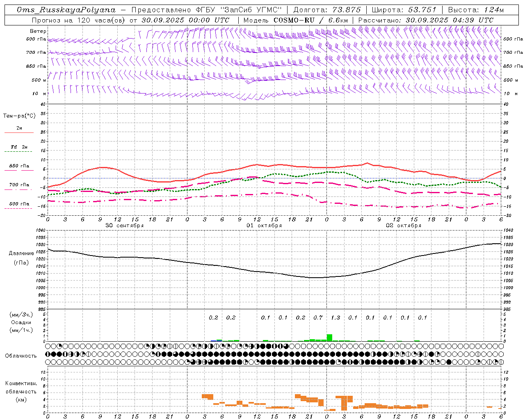
Task: Click the 01 октября date label
Action: tap(264, 226)
